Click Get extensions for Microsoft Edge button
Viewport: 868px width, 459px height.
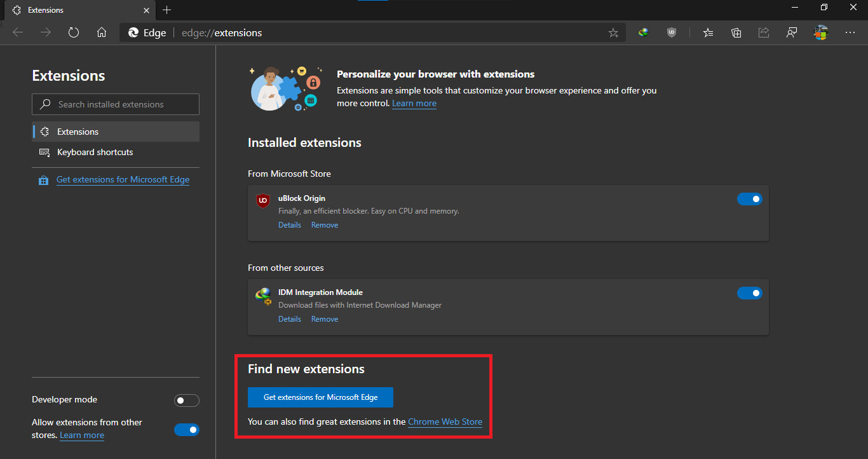click(320, 397)
